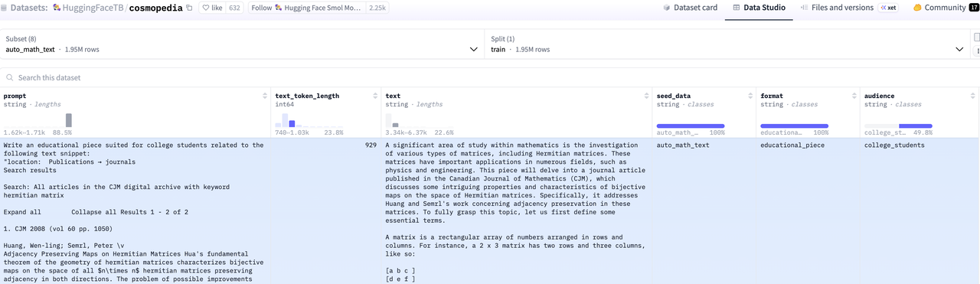
Task: Copy the cosmopedia dataset name to clipboard
Action: point(189,8)
